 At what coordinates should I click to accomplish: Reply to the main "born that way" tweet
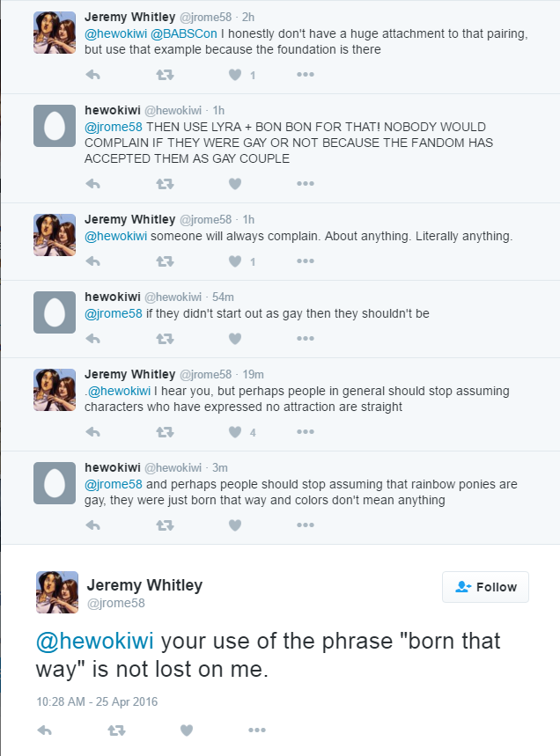coord(46,730)
